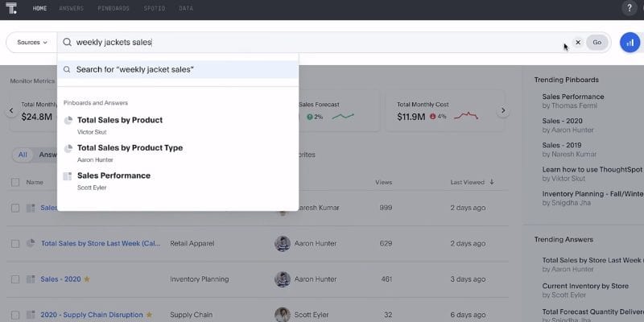Go to Home tab
This screenshot has height=322, width=644.
pos(39,8)
